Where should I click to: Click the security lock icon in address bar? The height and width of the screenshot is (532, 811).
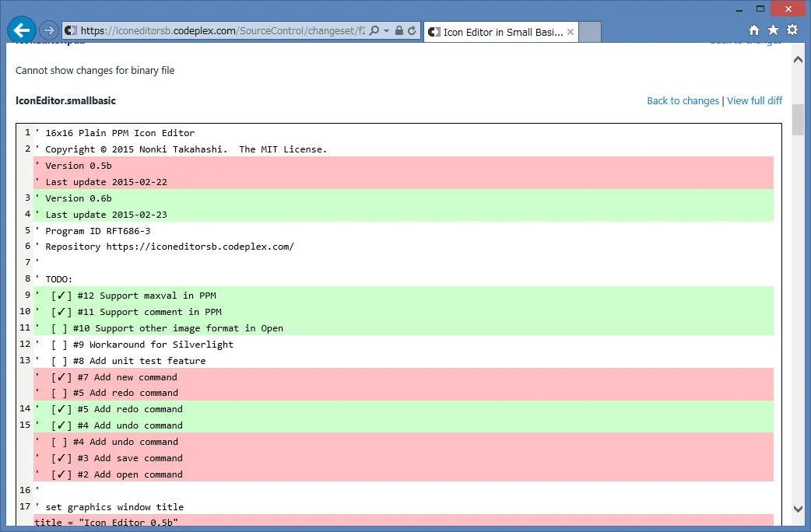coord(398,30)
